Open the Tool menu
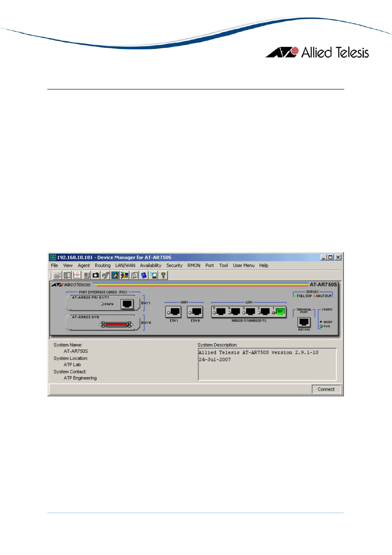The width and height of the screenshot is (392, 555). (224, 266)
